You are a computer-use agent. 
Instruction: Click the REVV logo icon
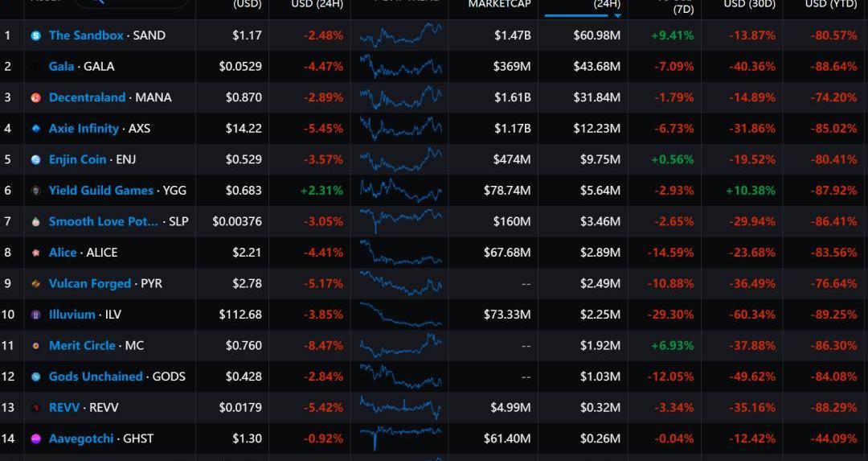click(x=35, y=408)
